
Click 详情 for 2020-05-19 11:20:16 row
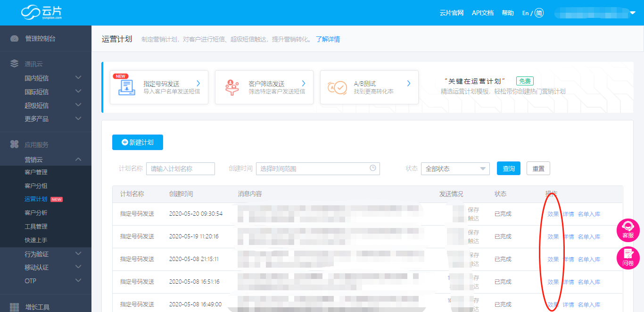[568, 236]
